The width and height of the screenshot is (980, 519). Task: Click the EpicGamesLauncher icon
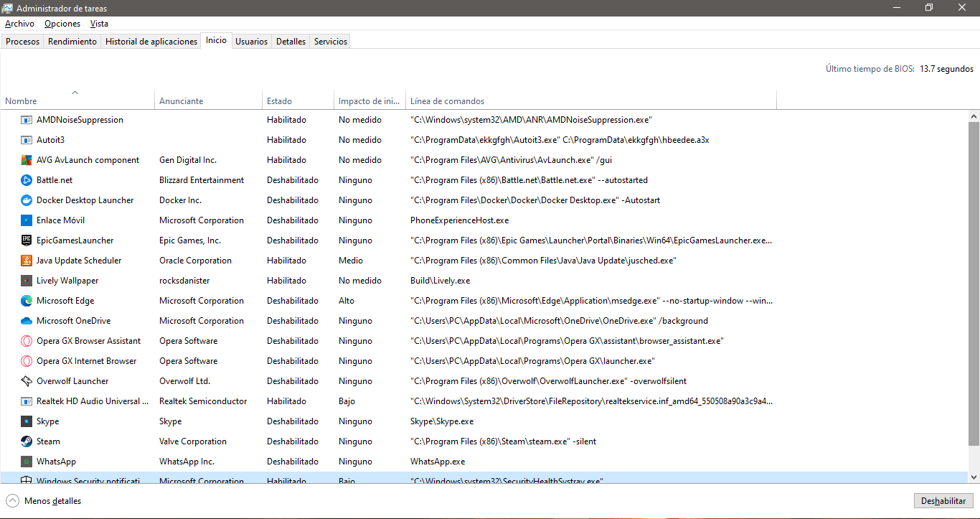(x=27, y=240)
